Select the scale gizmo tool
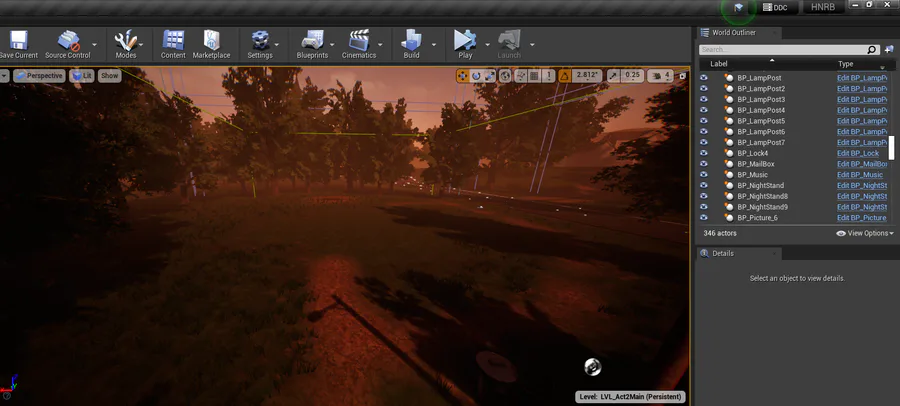The height and width of the screenshot is (406, 900). [x=489, y=76]
